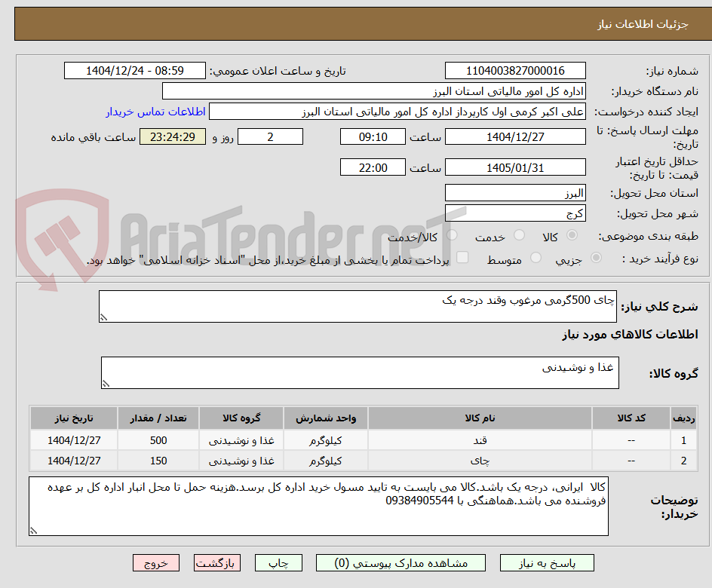Click the announcement date field 1404/12/24 - 08:59

(135, 71)
